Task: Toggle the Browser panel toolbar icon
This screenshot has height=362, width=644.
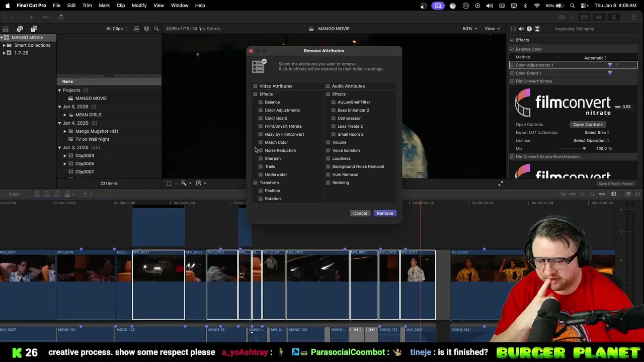Action: 585,17
